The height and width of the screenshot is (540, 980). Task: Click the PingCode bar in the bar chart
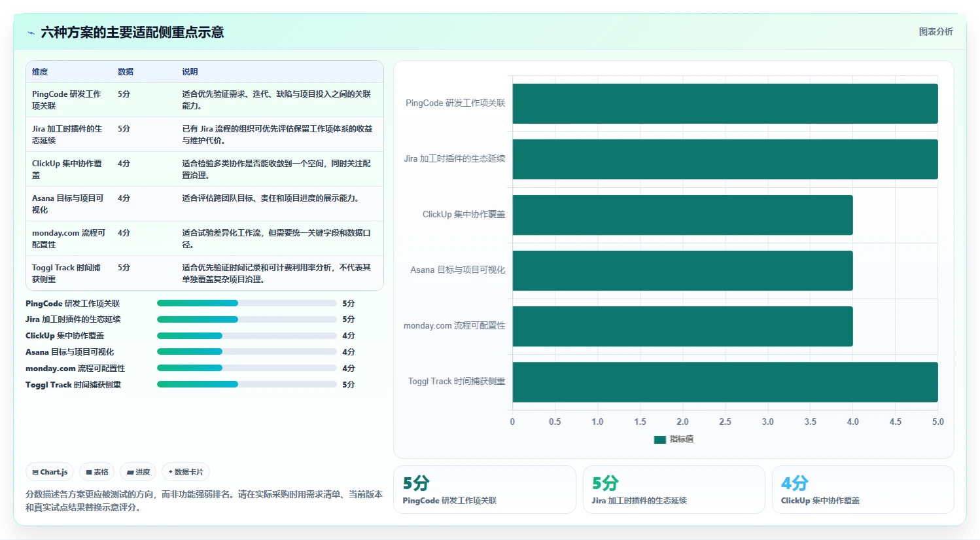(x=725, y=103)
